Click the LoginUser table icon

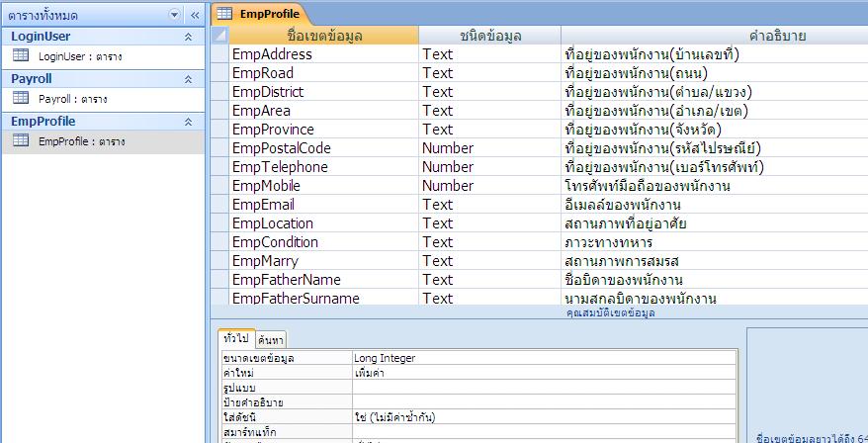[21, 56]
